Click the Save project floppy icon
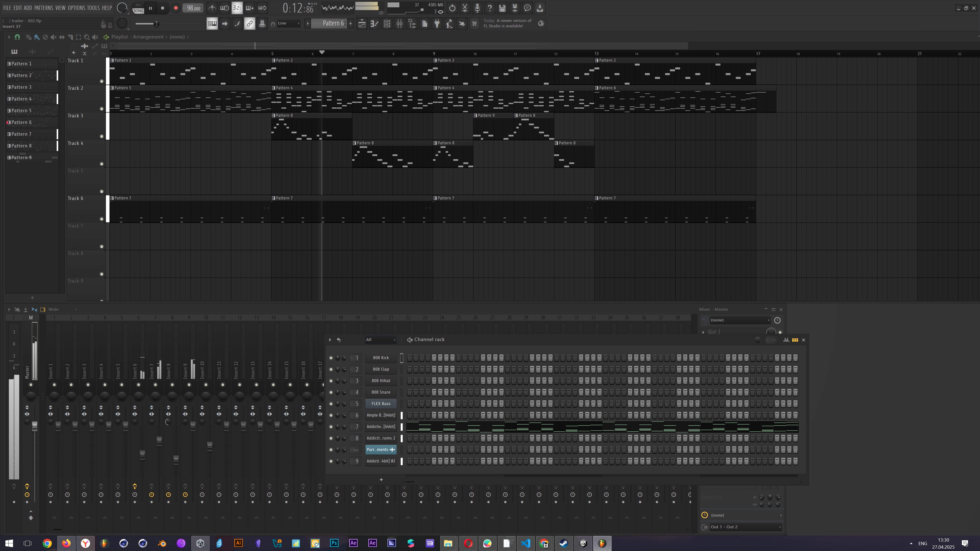980x551 pixels. click(x=502, y=8)
